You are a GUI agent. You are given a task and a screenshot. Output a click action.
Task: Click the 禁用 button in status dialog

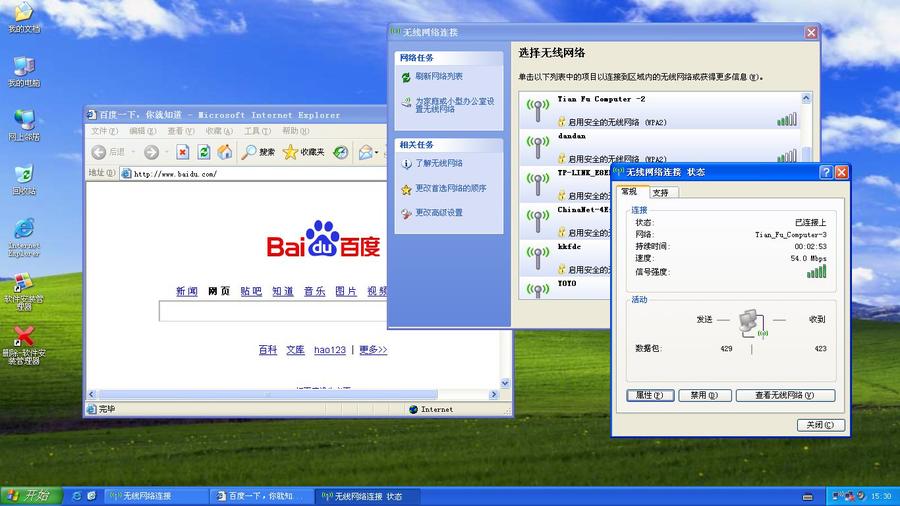(705, 395)
